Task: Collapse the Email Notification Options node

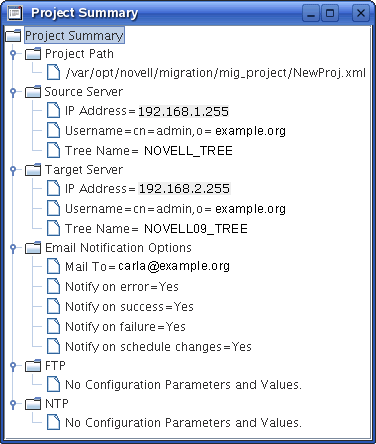Action: click(13, 248)
